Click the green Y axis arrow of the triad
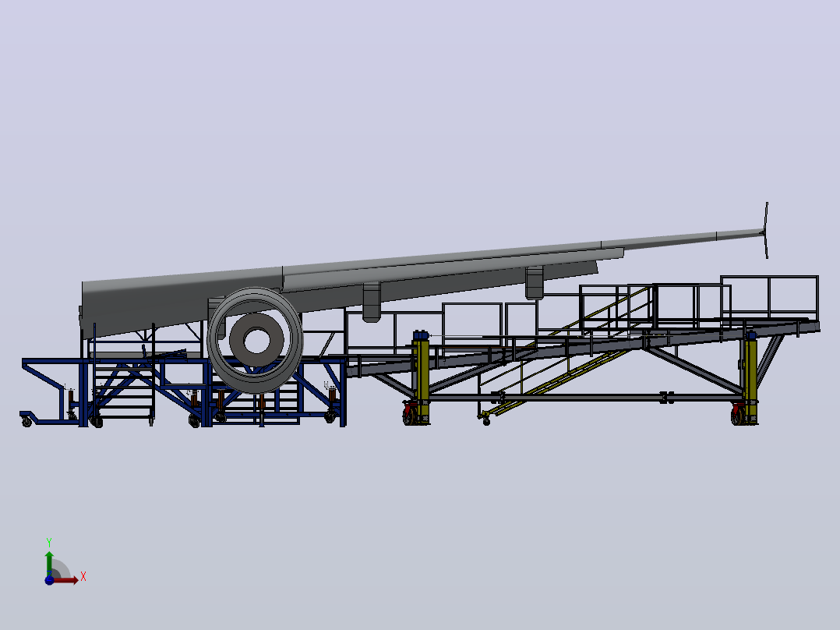The image size is (840, 630). (49, 563)
